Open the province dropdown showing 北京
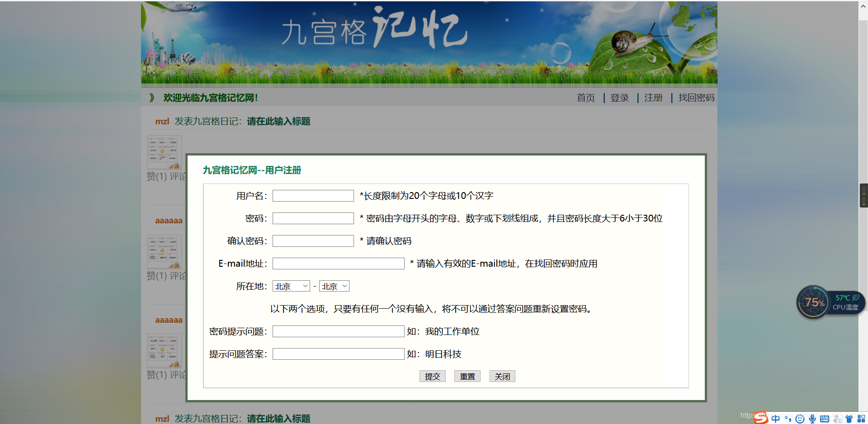 pos(291,286)
